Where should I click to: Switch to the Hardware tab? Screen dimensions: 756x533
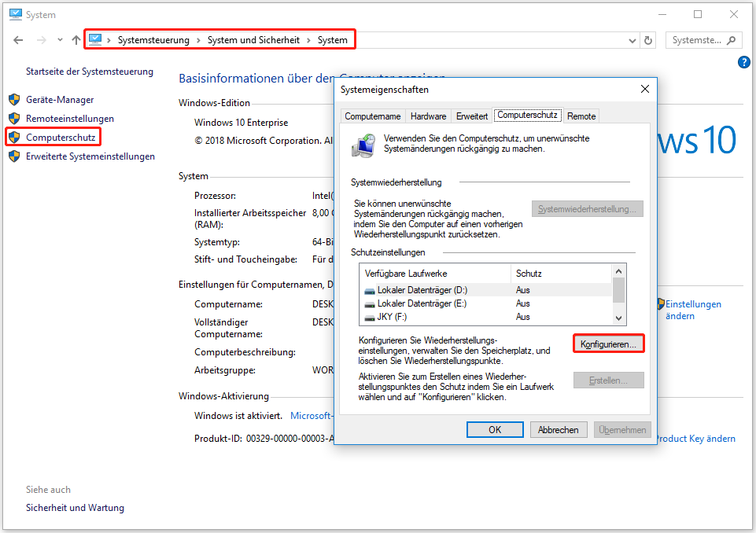click(x=429, y=116)
